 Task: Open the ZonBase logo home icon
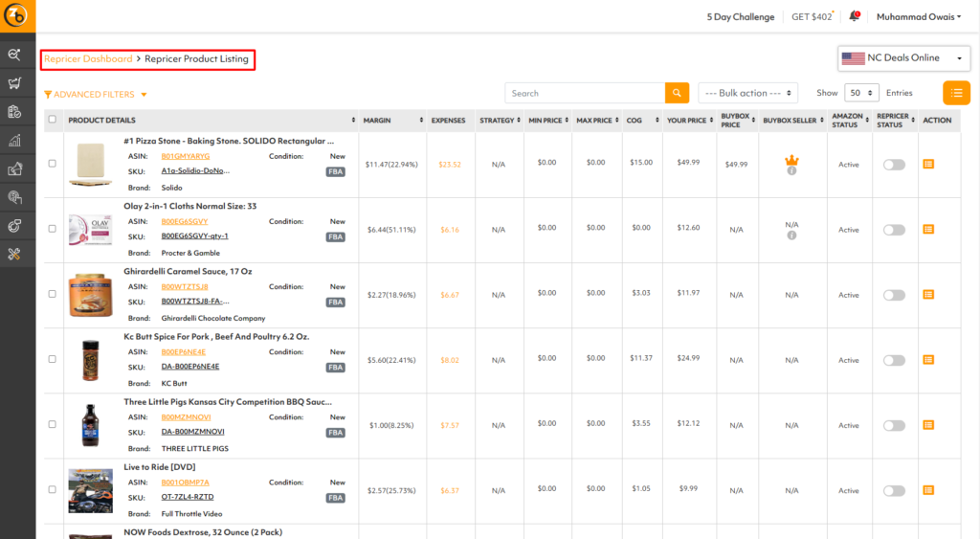tap(15, 15)
